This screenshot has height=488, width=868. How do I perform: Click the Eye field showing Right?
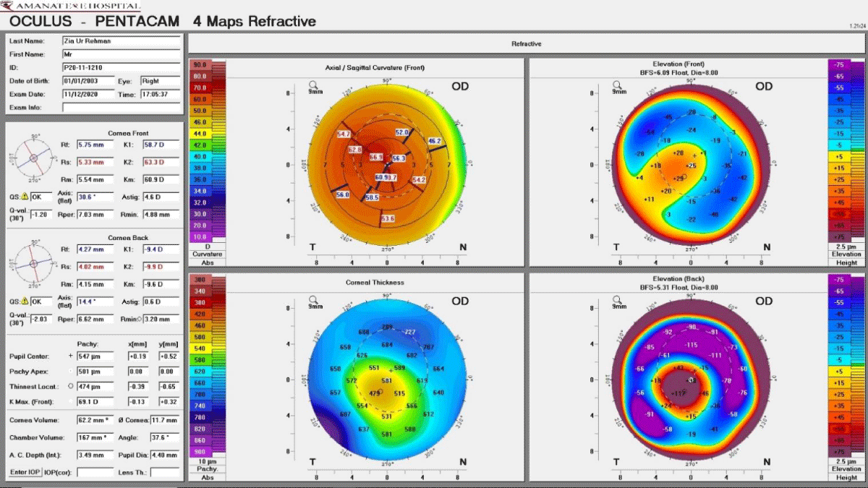point(160,81)
